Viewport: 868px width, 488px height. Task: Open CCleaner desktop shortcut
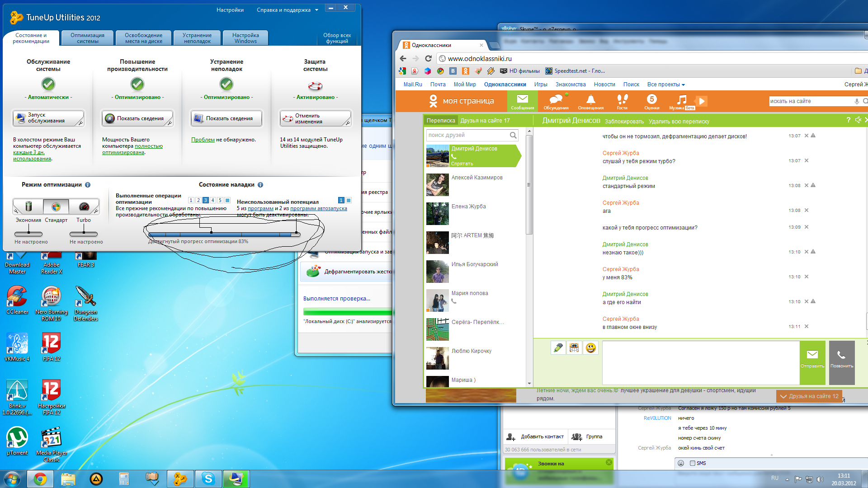click(17, 300)
